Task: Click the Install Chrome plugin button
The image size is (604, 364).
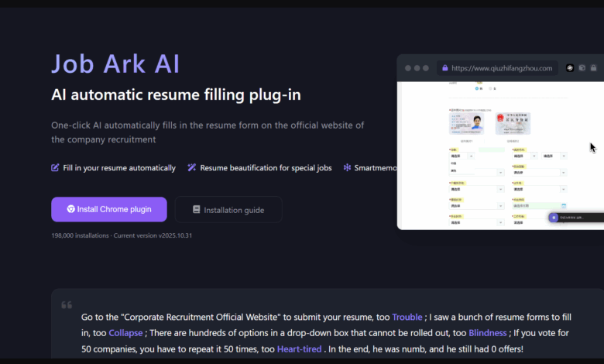Action: coord(109,209)
